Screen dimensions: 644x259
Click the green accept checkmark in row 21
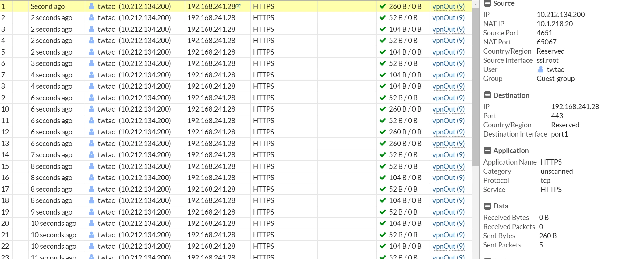[x=383, y=235]
